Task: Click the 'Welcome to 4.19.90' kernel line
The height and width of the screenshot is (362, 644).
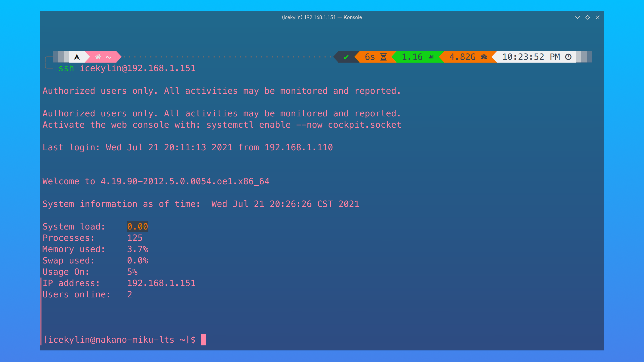Action: (x=156, y=182)
